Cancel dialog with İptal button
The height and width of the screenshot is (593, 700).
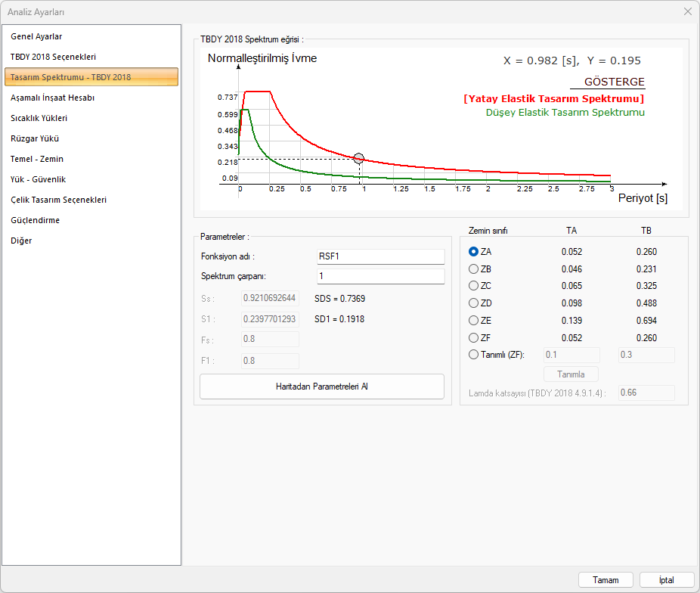point(666,580)
